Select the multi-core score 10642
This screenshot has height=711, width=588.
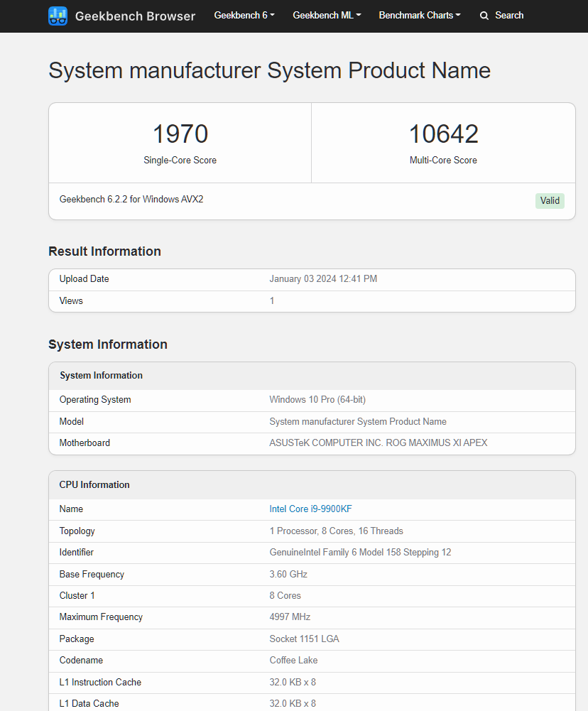(x=443, y=134)
